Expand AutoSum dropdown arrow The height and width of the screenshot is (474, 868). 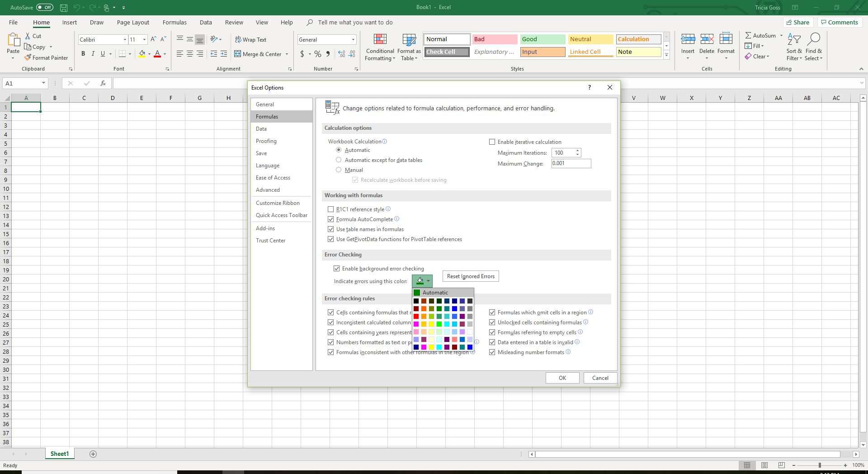click(781, 35)
